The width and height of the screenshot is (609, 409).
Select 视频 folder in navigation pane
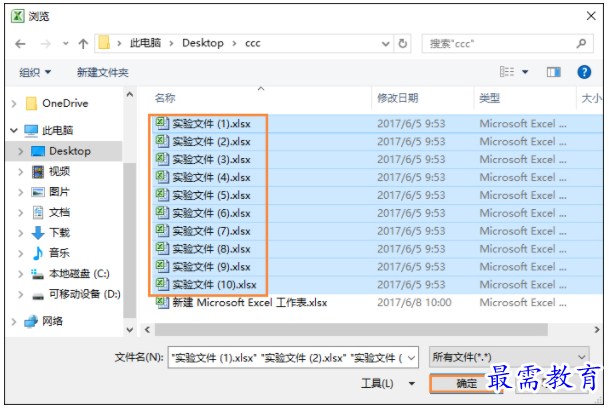[59, 171]
